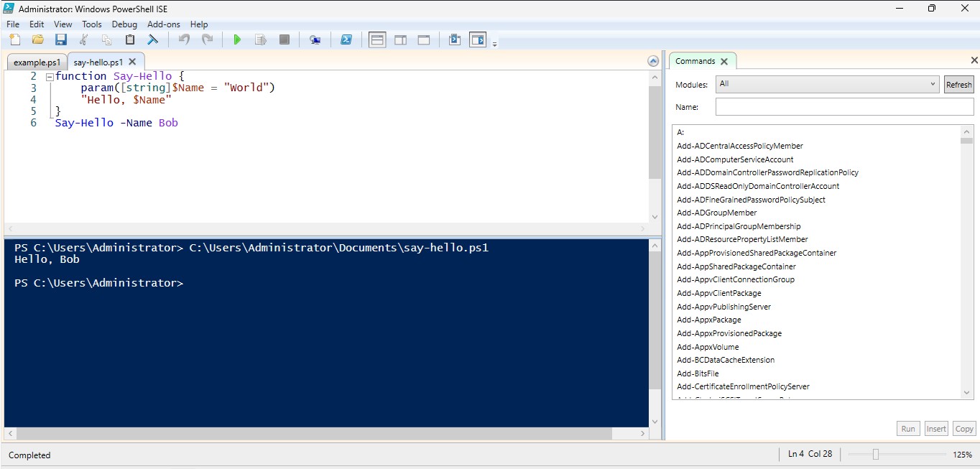
Task: Select Add-CertificateEnrollmentPolicyServer command
Action: [x=743, y=386]
